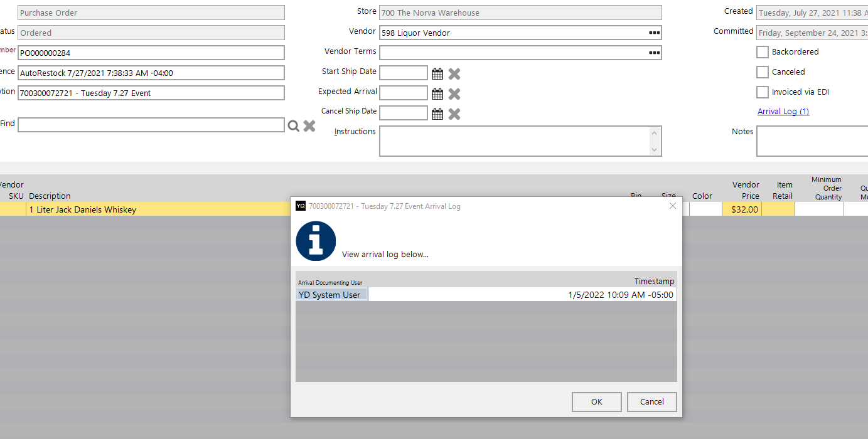Click the Find magnifier search icon
This screenshot has height=439, width=868.
coord(293,125)
